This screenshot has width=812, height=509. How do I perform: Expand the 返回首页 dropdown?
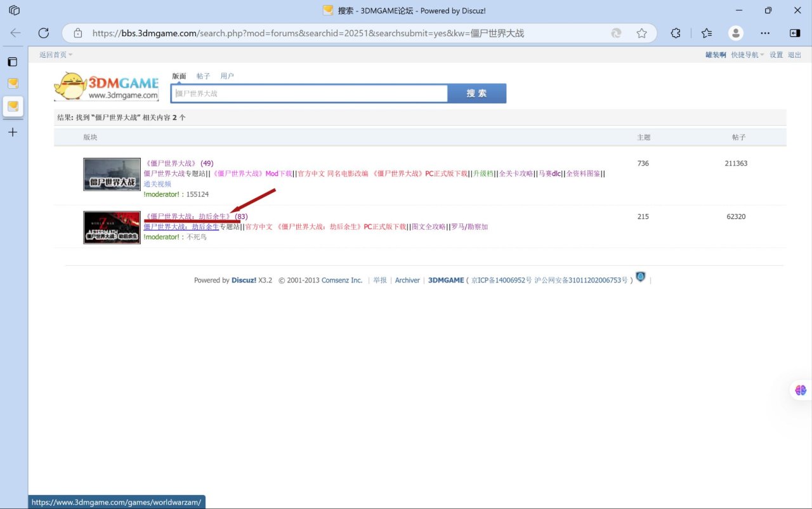[x=56, y=55]
